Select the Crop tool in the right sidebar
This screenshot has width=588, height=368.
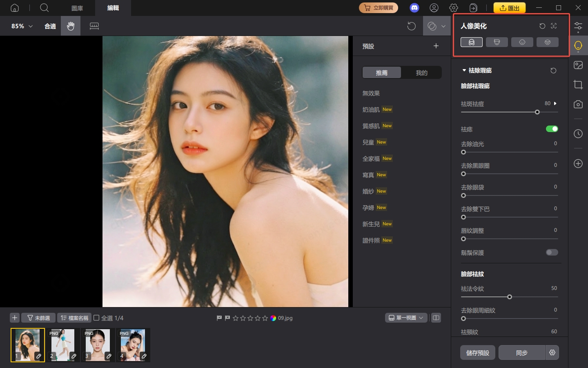(578, 85)
